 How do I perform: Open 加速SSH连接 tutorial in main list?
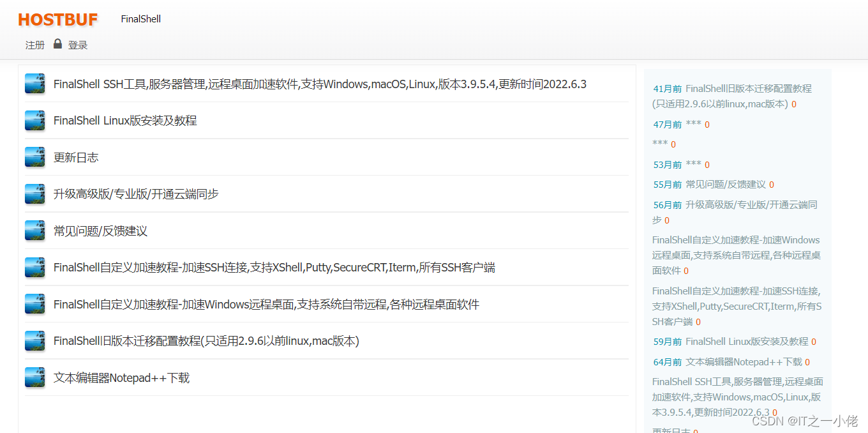[x=274, y=268]
